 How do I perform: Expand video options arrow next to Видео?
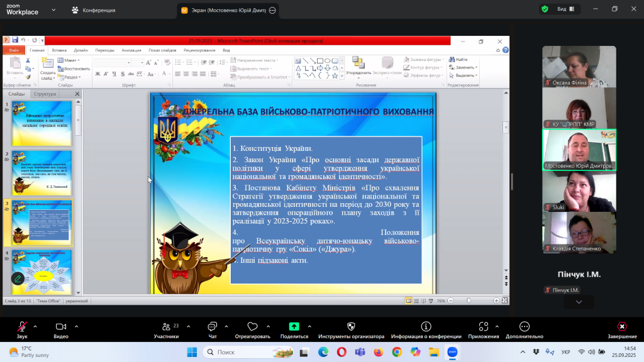[x=77, y=326]
